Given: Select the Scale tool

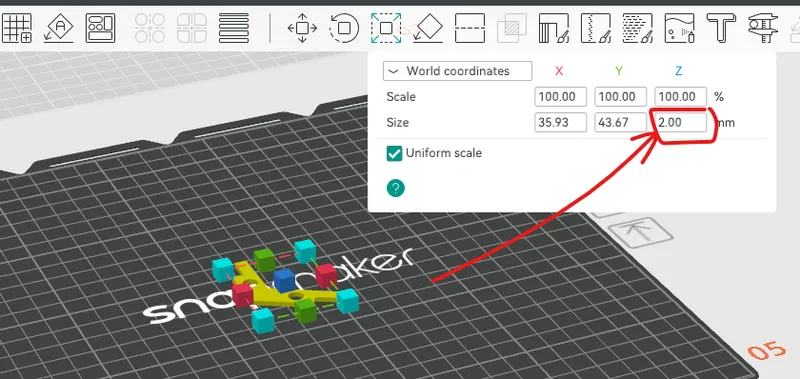Looking at the screenshot, I should pos(386,28).
